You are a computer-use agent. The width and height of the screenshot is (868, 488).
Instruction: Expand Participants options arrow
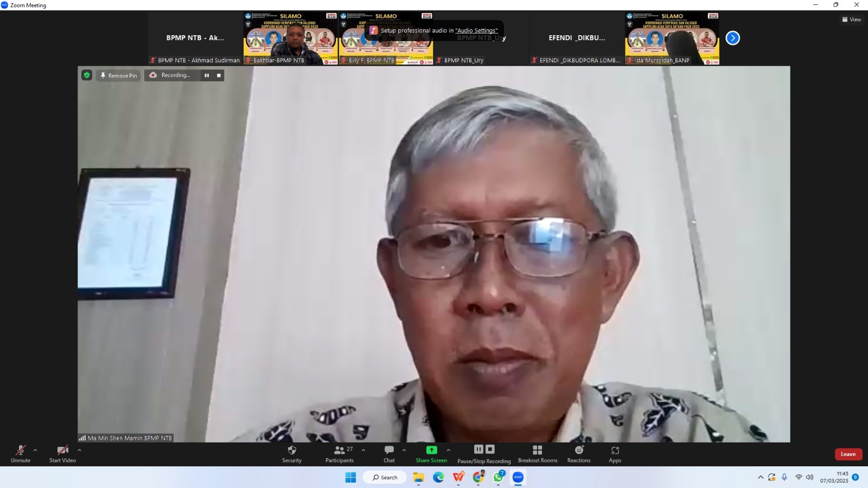(x=363, y=450)
